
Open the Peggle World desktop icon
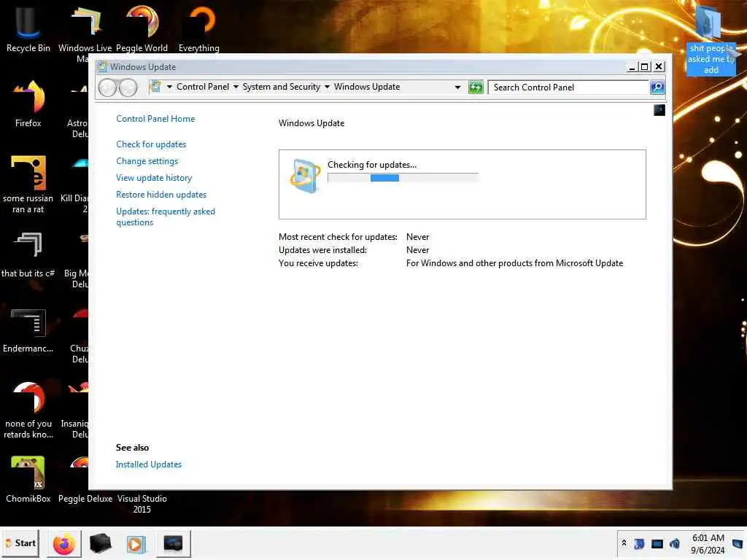[x=142, y=28]
